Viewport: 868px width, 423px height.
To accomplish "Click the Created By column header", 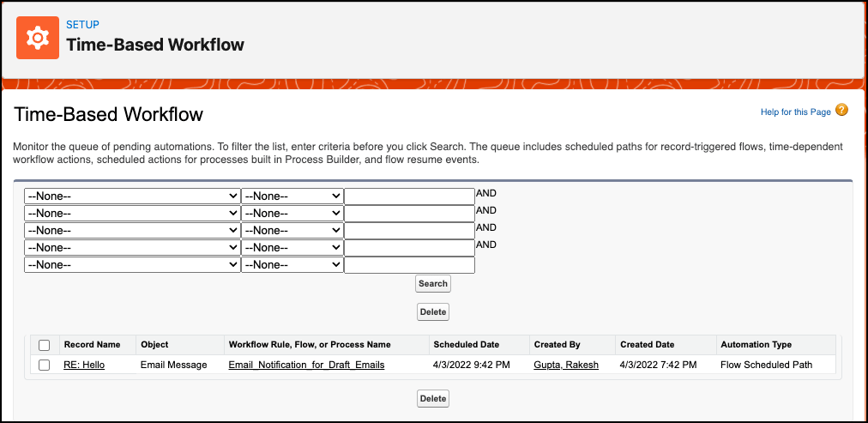I will tap(557, 344).
